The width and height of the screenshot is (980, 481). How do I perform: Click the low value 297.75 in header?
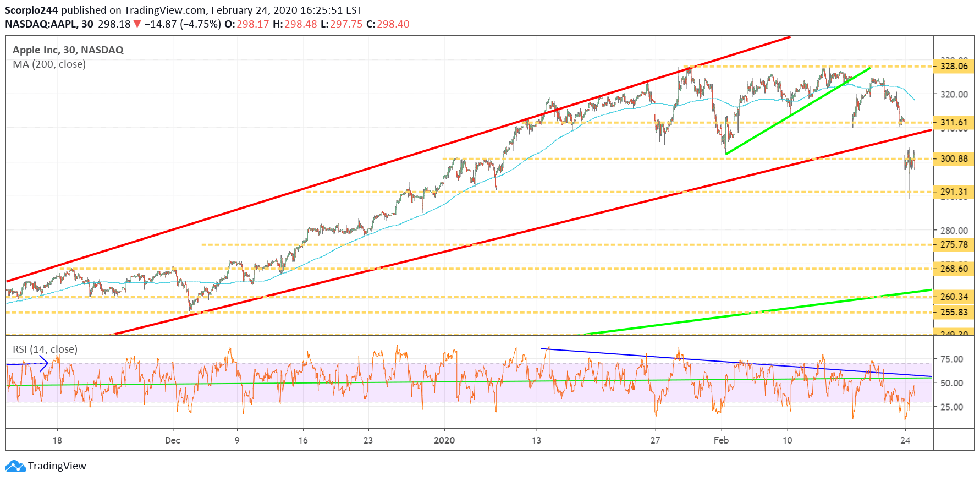coord(346,24)
